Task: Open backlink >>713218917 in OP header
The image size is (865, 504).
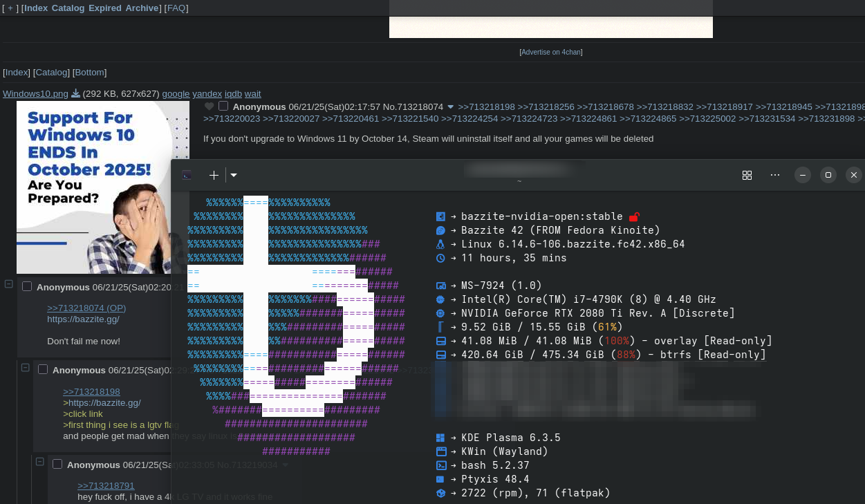Action: (x=725, y=107)
